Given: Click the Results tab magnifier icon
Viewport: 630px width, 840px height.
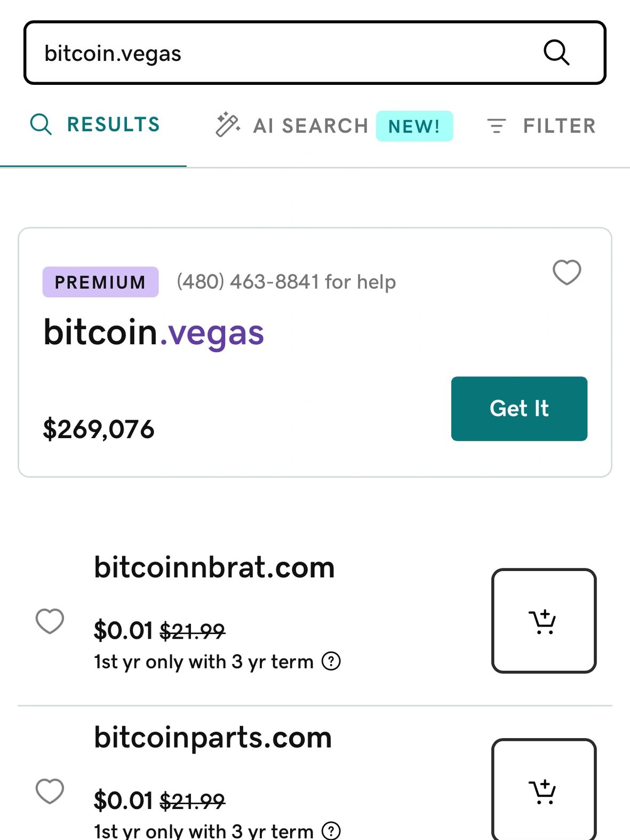Looking at the screenshot, I should coord(41,124).
